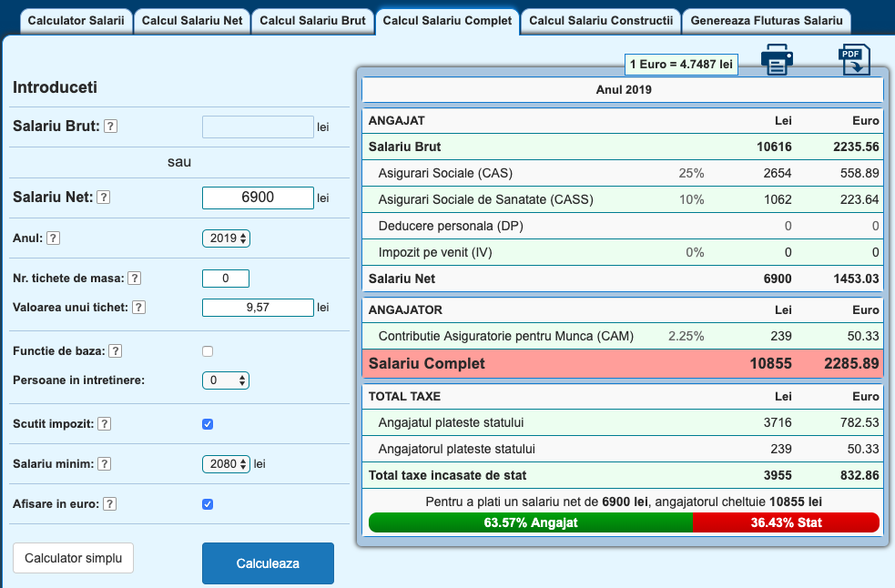Screen dimensions: 895x588
Task: Open help icon beside Salariu Net
Action: (x=104, y=198)
